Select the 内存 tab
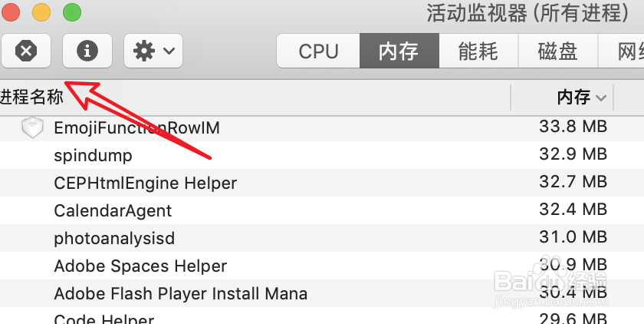This screenshot has width=644, height=324. (399, 51)
